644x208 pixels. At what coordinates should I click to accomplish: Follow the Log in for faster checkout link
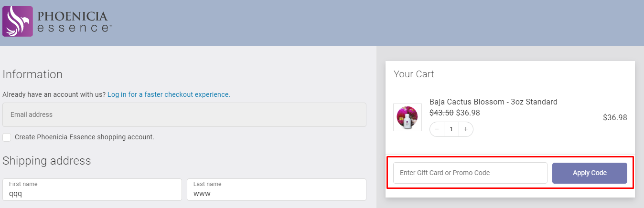click(x=169, y=94)
